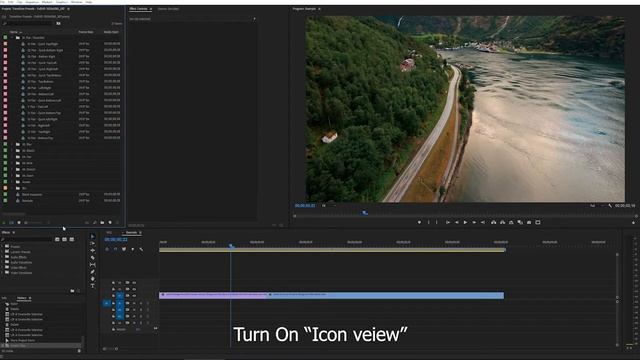Screen dimensions: 640x360
Task: Switch to the Effect Controls tab
Action: click(x=138, y=9)
